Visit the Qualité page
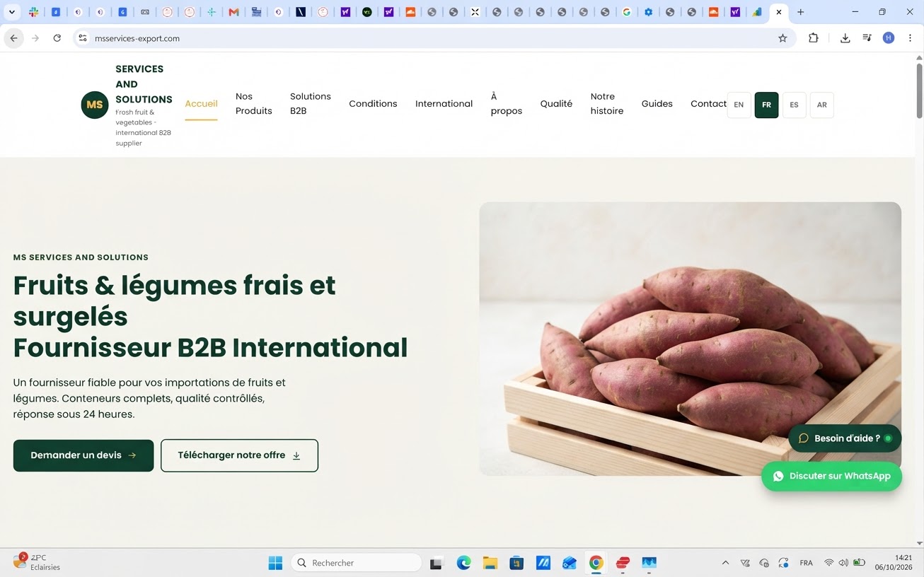924x577 pixels. click(556, 104)
